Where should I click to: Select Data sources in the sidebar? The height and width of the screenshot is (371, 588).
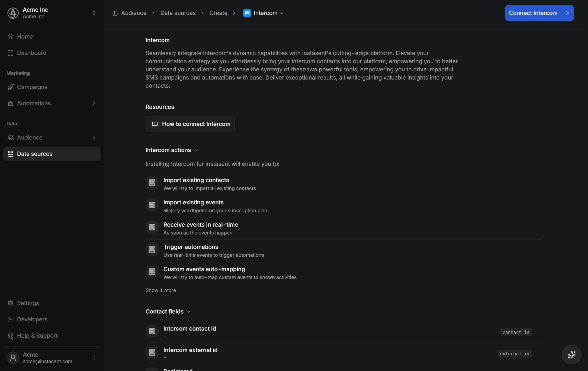point(52,154)
